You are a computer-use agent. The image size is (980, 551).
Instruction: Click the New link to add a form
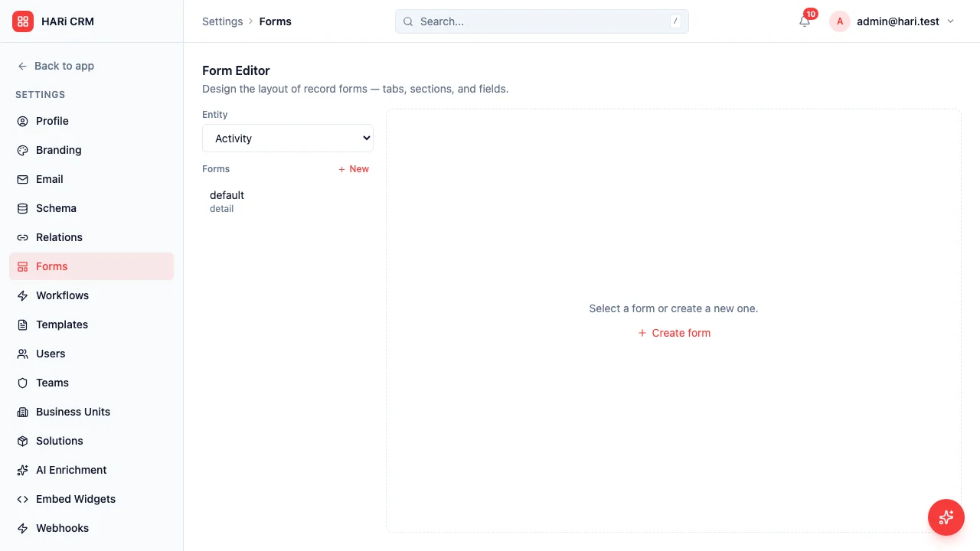point(354,168)
